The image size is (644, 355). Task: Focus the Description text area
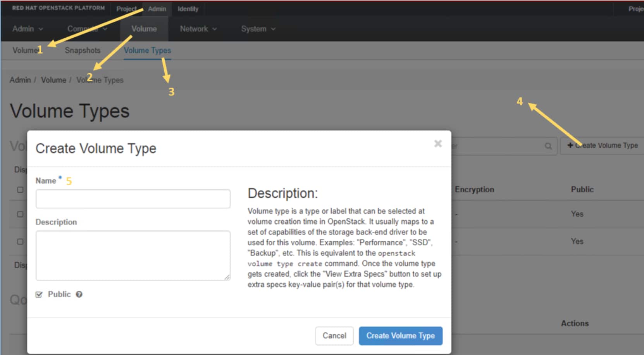point(133,256)
